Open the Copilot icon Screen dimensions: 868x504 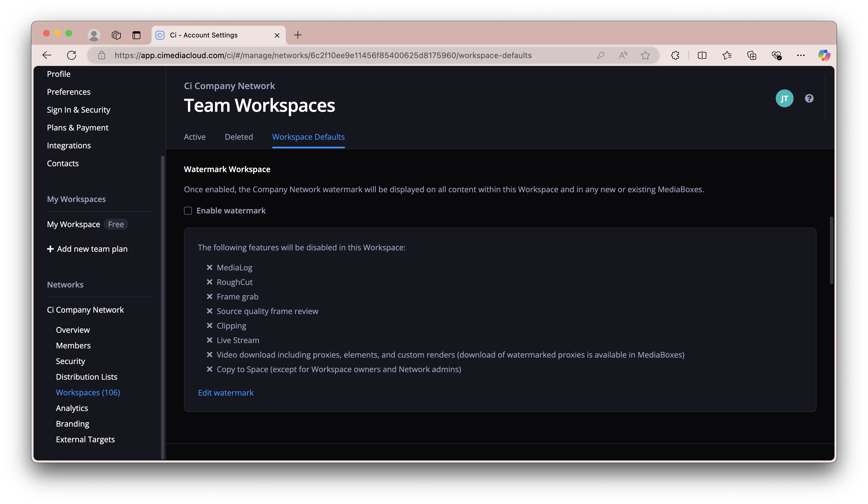click(824, 55)
